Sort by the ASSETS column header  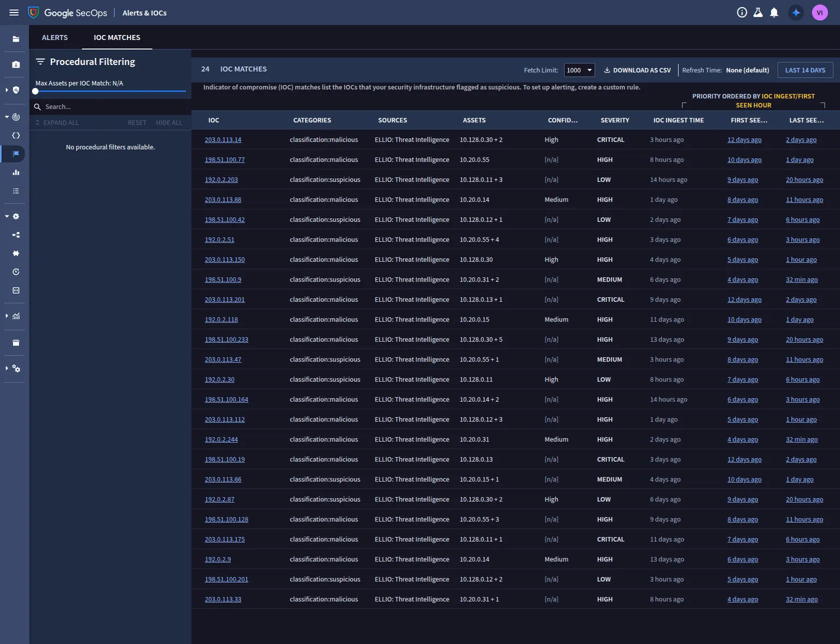click(x=474, y=120)
